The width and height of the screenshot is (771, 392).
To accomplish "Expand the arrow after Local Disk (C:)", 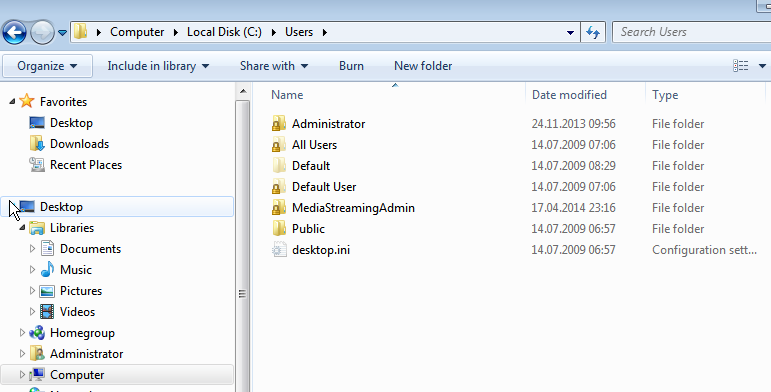I will pyautogui.click(x=274, y=32).
